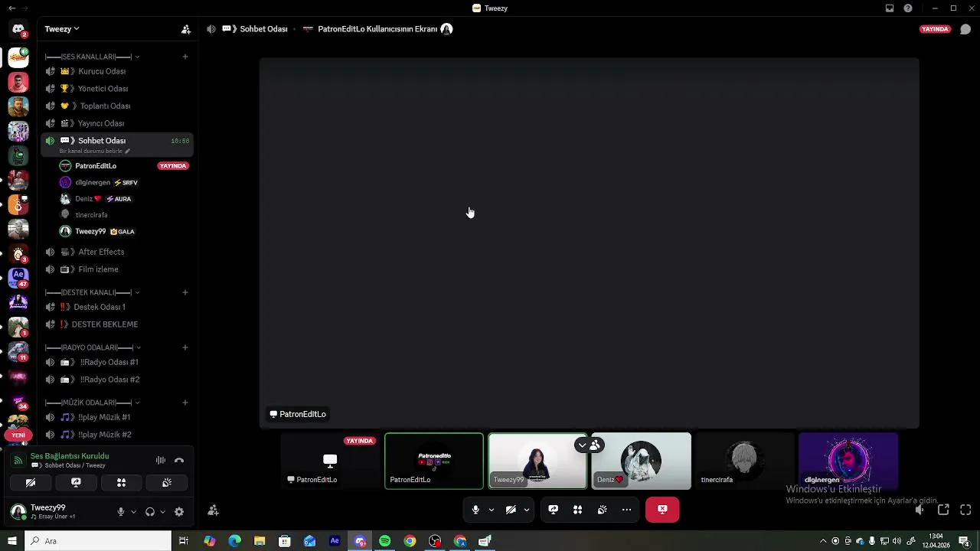The width and height of the screenshot is (980, 551).
Task: Invite friends icon at bottom left of stream
Action: [214, 510]
